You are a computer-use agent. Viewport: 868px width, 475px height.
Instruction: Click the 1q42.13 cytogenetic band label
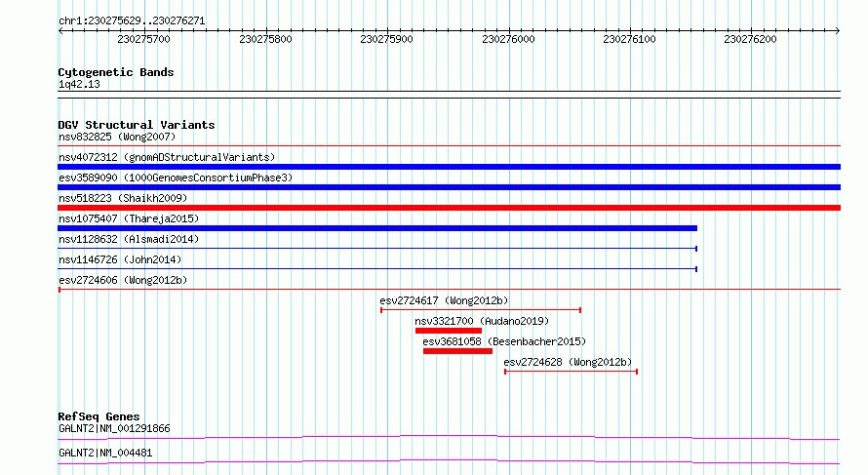(x=79, y=84)
